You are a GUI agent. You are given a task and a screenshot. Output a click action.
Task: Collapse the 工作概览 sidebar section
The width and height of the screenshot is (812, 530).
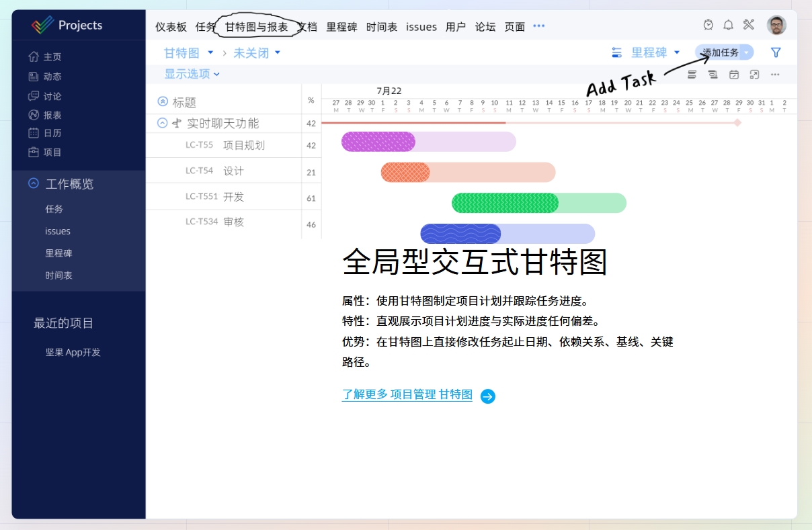click(x=33, y=183)
